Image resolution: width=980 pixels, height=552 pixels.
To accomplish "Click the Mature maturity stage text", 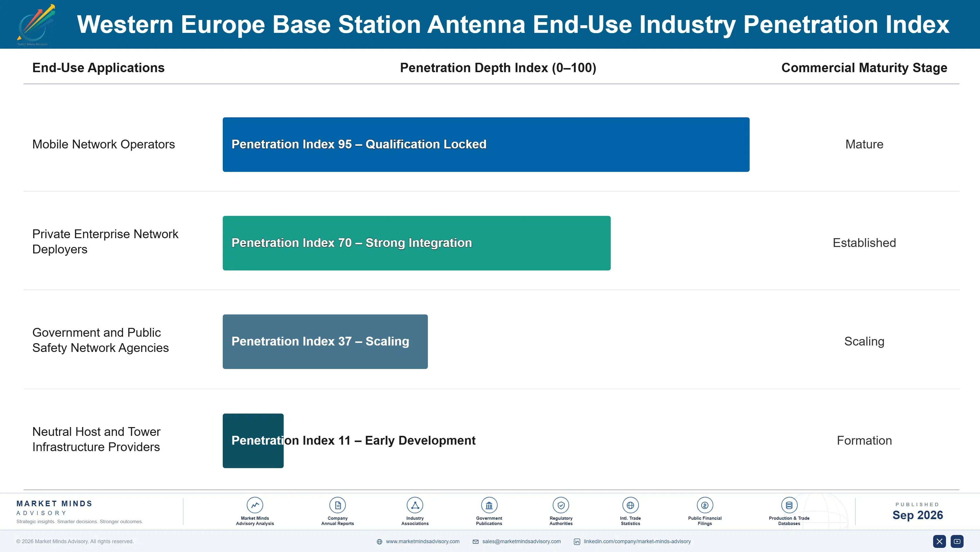I will coord(864,144).
